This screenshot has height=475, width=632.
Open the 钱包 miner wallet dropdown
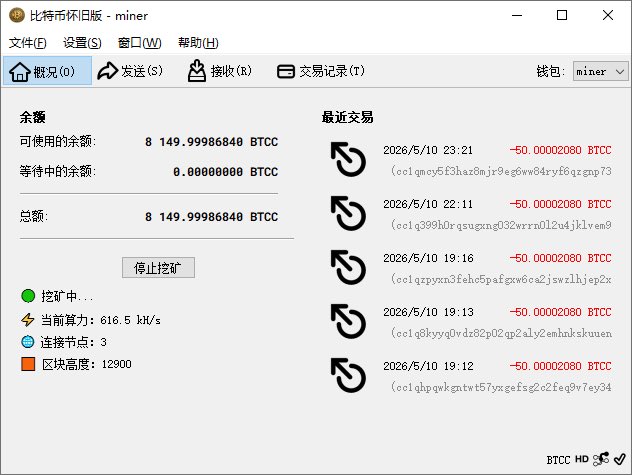coord(600,71)
